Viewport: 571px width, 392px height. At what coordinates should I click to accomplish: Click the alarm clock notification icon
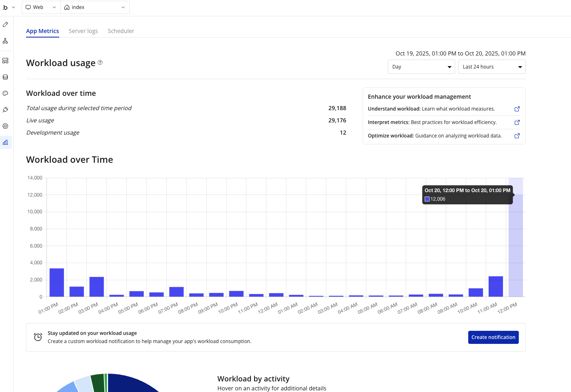tap(38, 337)
